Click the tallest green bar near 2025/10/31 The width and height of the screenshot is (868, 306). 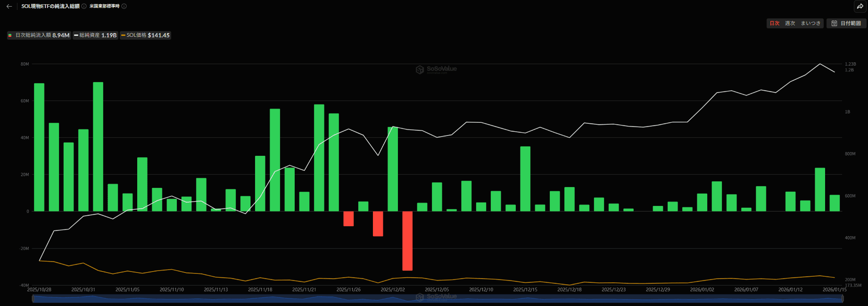[98, 146]
